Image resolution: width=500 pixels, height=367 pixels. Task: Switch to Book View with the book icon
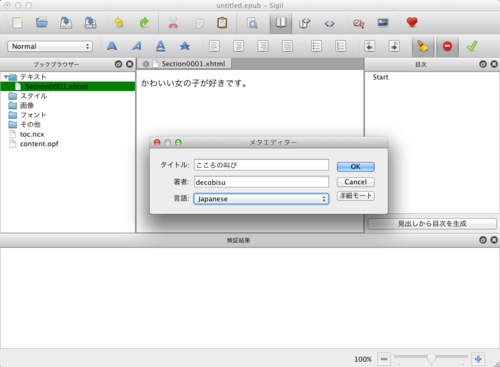point(281,23)
